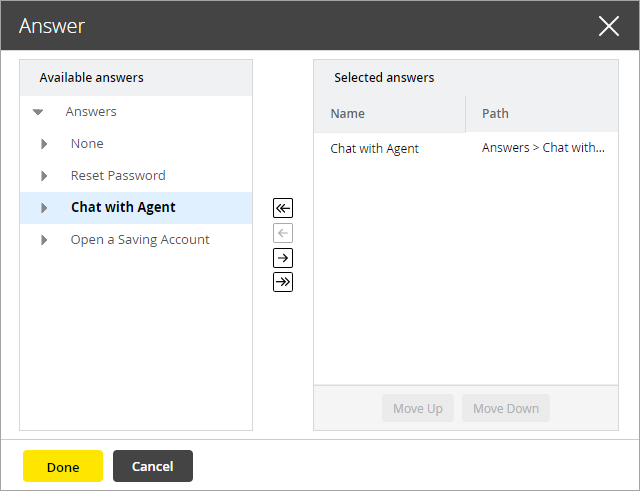Expand the Chat with Agent node arrow
Viewport: 640px width, 491px height.
tap(44, 208)
